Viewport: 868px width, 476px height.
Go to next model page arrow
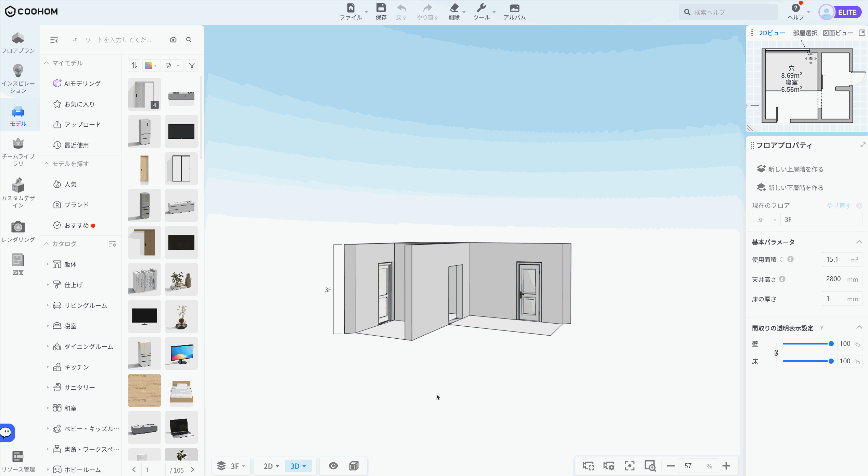(192, 470)
